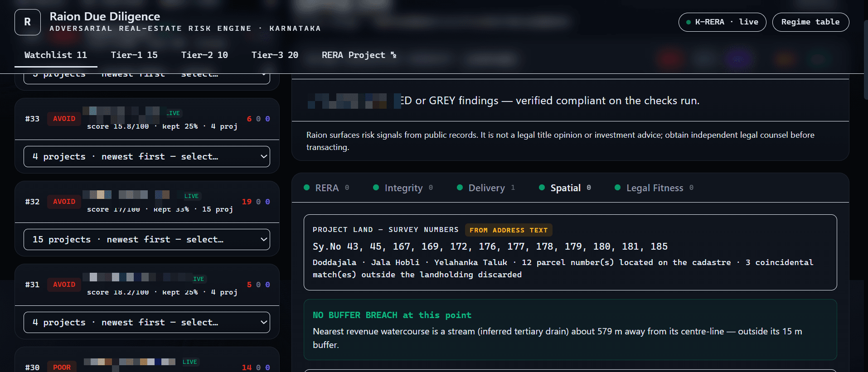Select the Delivery findings tab
868x372 pixels.
(486, 188)
